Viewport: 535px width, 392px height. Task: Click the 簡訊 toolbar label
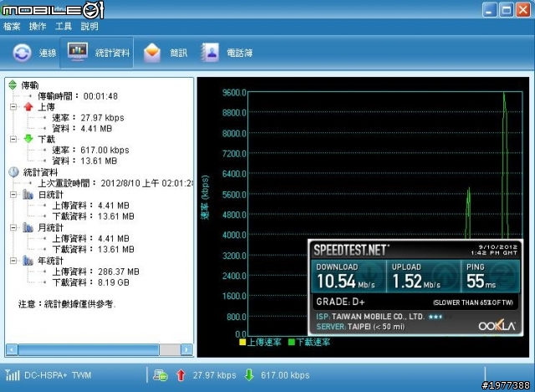pyautogui.click(x=179, y=53)
